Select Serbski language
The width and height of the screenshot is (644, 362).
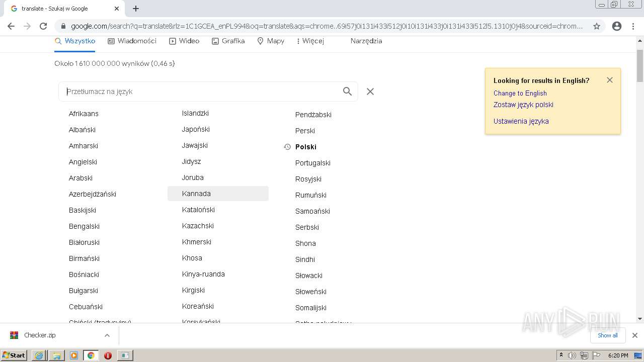pyautogui.click(x=307, y=227)
